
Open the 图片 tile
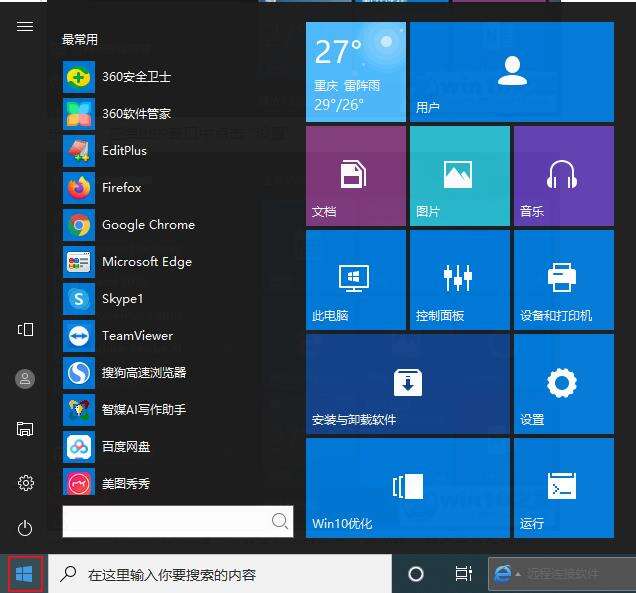(460, 176)
